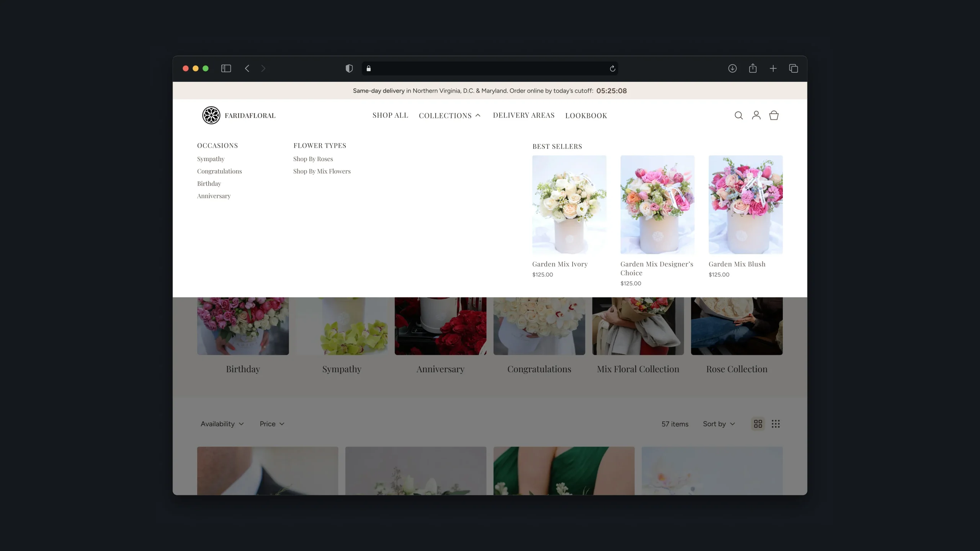This screenshot has width=980, height=551.
Task: Expand the Availability filter dropdown
Action: pyautogui.click(x=222, y=424)
